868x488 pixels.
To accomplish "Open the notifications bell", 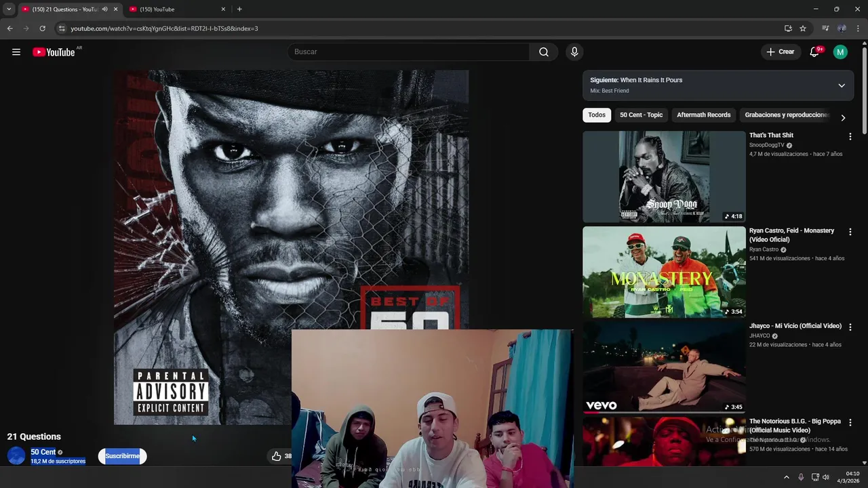I will 814,52.
